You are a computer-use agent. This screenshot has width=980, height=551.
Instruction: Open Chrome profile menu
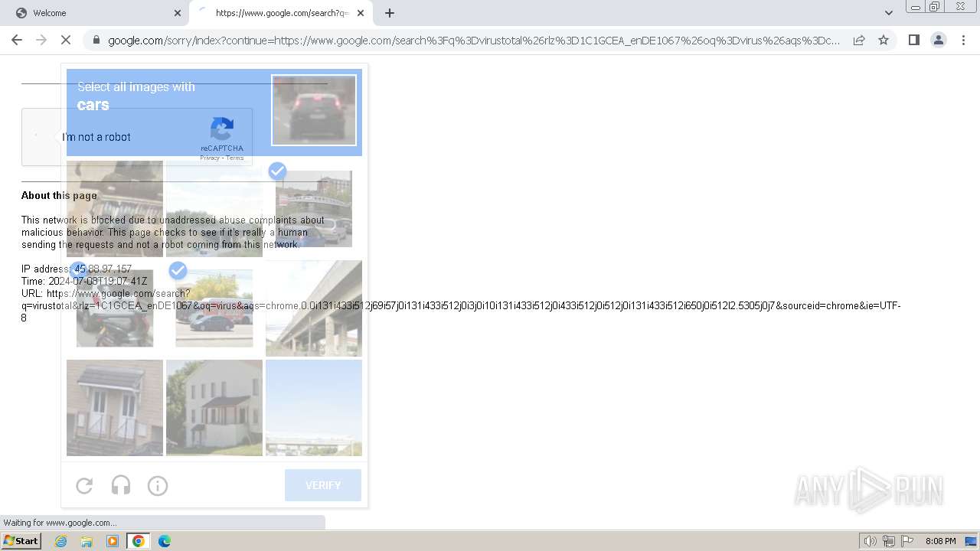point(938,40)
